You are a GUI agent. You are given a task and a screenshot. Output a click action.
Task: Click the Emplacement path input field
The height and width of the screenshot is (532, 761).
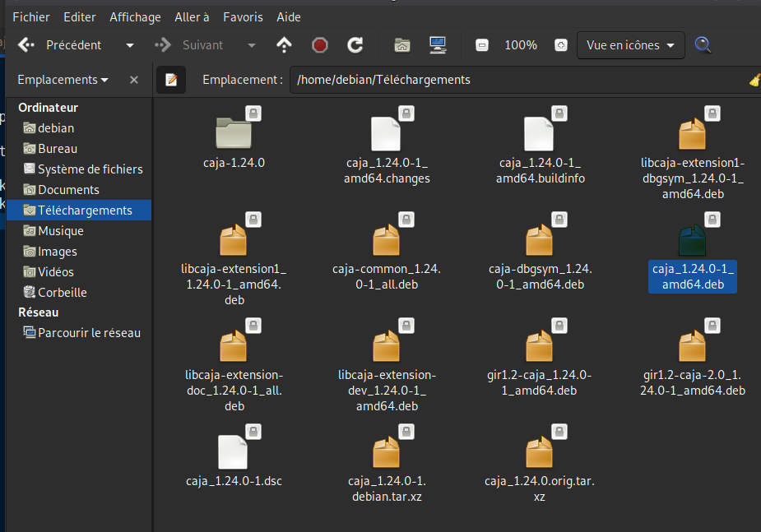coord(525,80)
